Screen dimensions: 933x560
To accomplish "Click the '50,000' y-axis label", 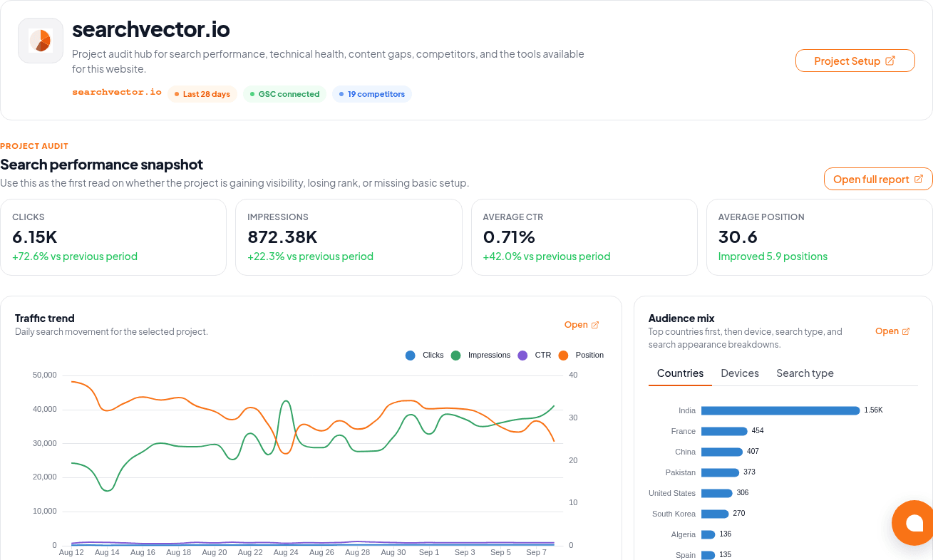I will click(x=45, y=375).
